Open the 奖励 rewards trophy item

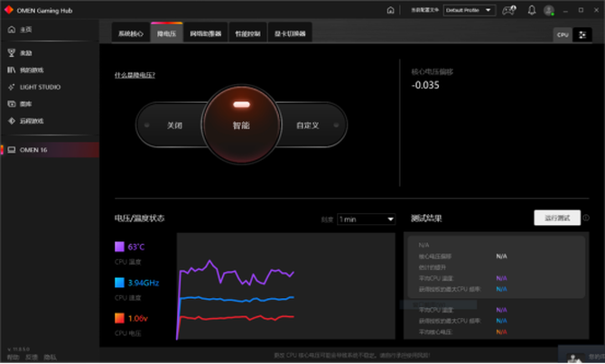pos(20,53)
